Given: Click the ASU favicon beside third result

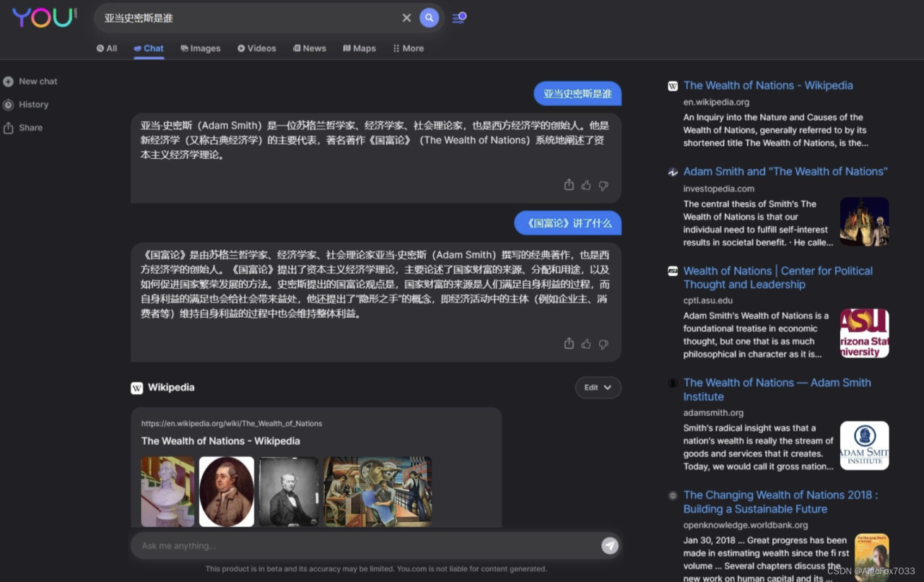Looking at the screenshot, I should pyautogui.click(x=673, y=271).
